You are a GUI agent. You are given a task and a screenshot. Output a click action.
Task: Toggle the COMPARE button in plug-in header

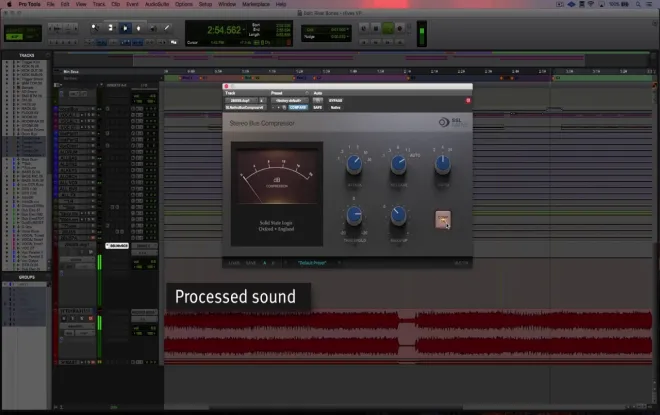pos(298,107)
